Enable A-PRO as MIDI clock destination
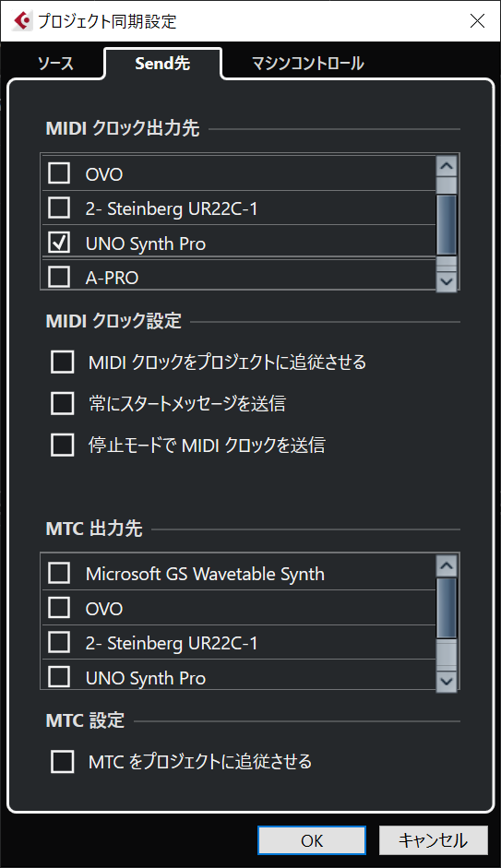This screenshot has height=868, width=501. (x=59, y=276)
